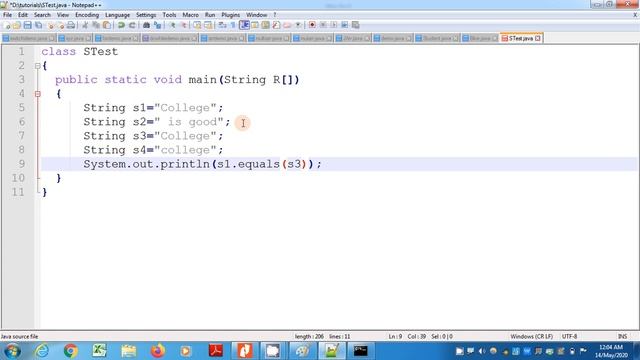Click the Open file toolbar icon
This screenshot has height=360, width=640.
tap(17, 25)
